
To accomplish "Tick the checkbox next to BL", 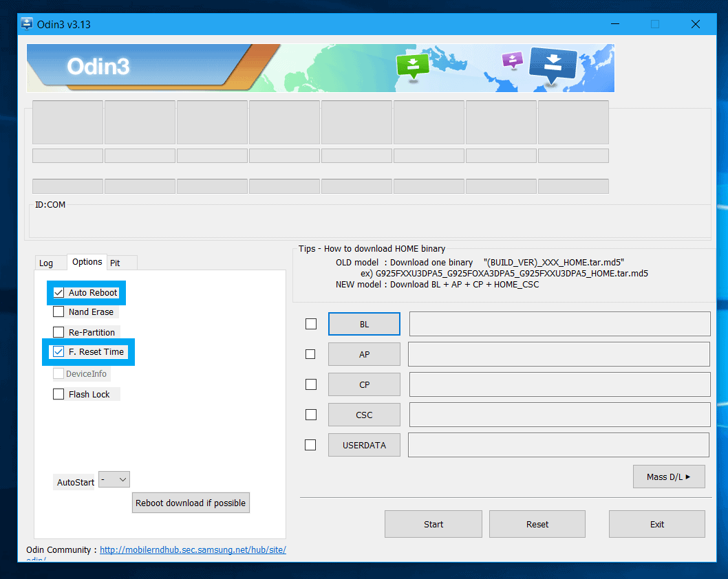I will pos(311,324).
